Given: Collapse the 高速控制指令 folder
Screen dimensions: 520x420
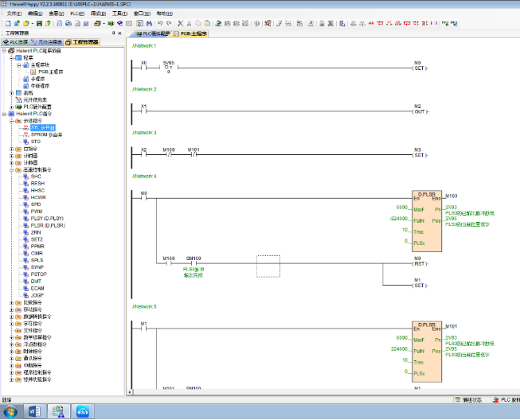Looking at the screenshot, I should tap(11, 169).
